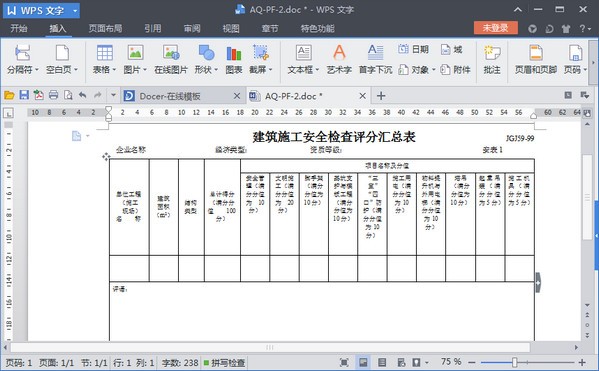The width and height of the screenshot is (599, 371).
Task: Select the Docer-在线模板 document tab
Action: (x=170, y=96)
